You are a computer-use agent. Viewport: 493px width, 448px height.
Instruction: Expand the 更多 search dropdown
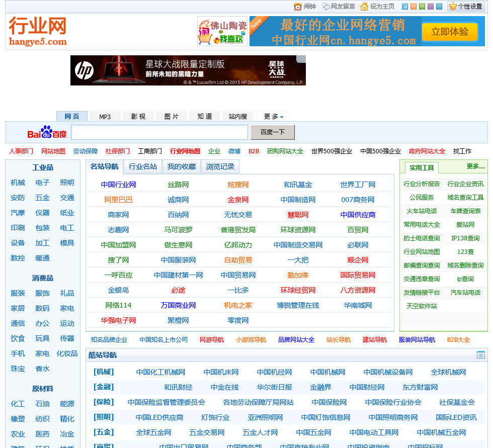(x=271, y=117)
